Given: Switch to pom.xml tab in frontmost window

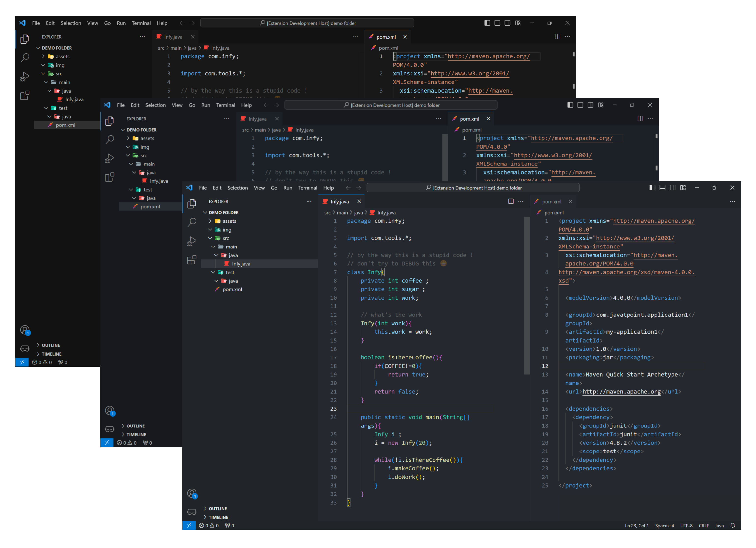Looking at the screenshot, I should (x=551, y=202).
